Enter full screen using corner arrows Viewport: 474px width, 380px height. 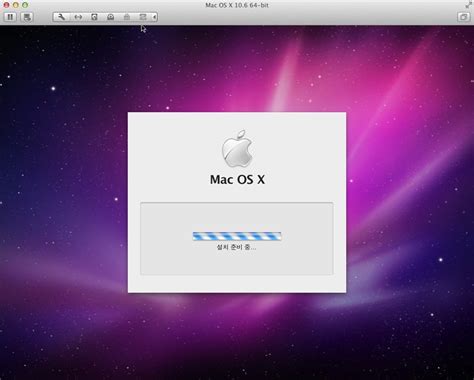tap(469, 5)
